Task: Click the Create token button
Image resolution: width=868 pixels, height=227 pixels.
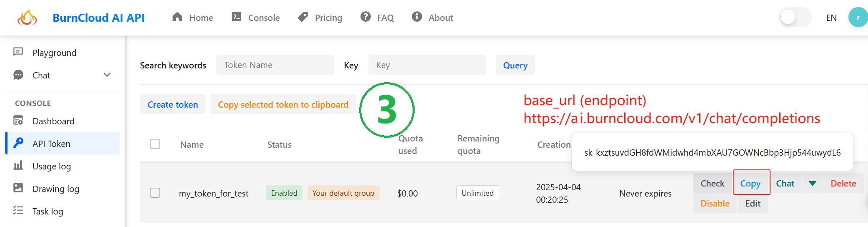Action: 173,104
